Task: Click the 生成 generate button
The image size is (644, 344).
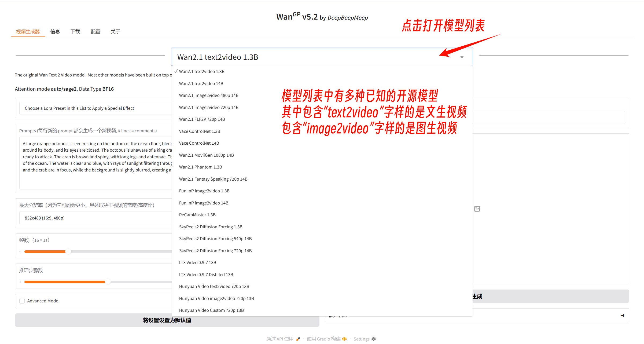Action: (550, 296)
